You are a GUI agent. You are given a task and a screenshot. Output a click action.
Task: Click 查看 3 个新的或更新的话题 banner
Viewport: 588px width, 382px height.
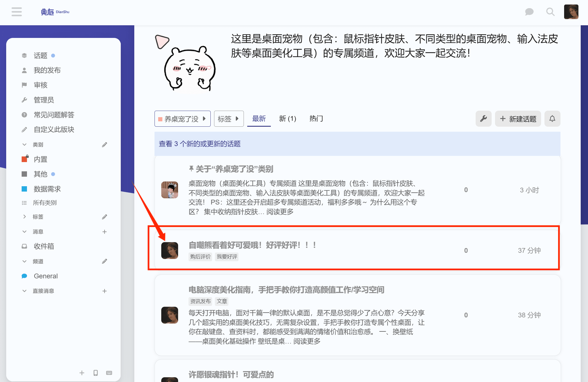pos(199,144)
